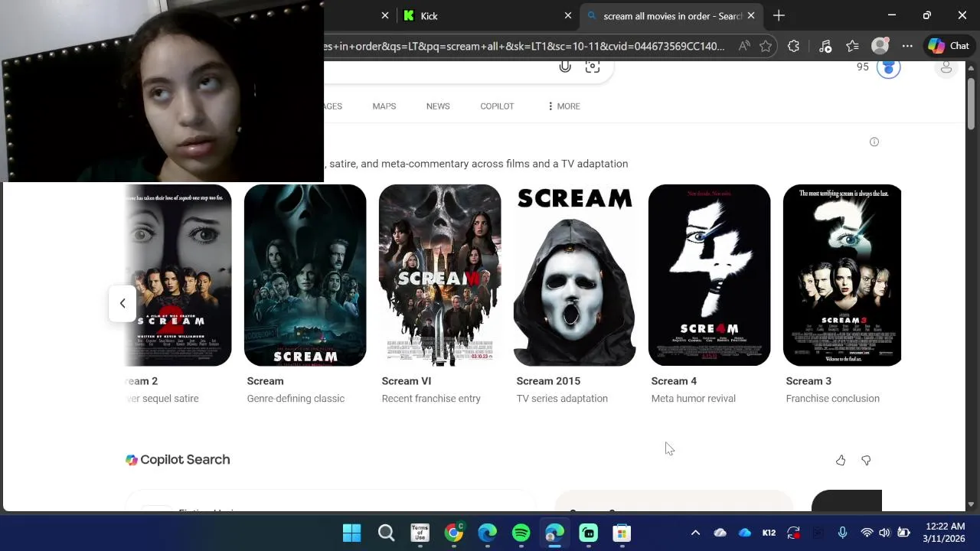This screenshot has height=551, width=980.
Task: Open the COPILOT search tab
Action: [497, 106]
